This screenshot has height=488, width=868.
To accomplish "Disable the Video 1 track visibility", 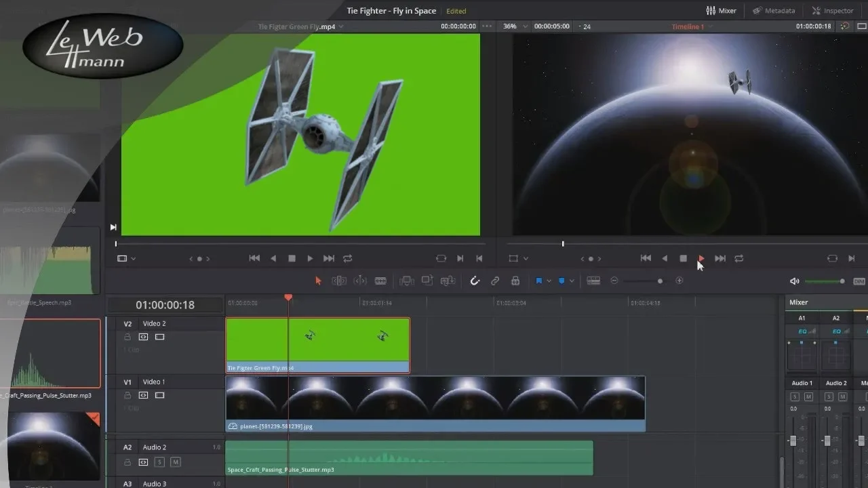I will 160,395.
